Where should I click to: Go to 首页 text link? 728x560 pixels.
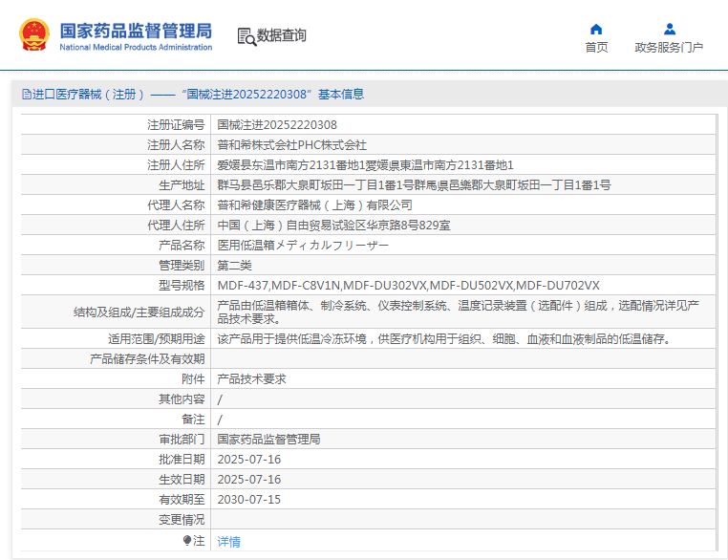pyautogui.click(x=596, y=48)
